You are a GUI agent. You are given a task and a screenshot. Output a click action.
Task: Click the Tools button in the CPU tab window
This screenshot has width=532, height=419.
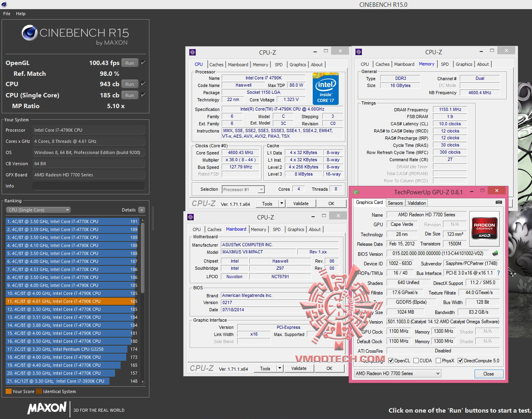(x=267, y=204)
